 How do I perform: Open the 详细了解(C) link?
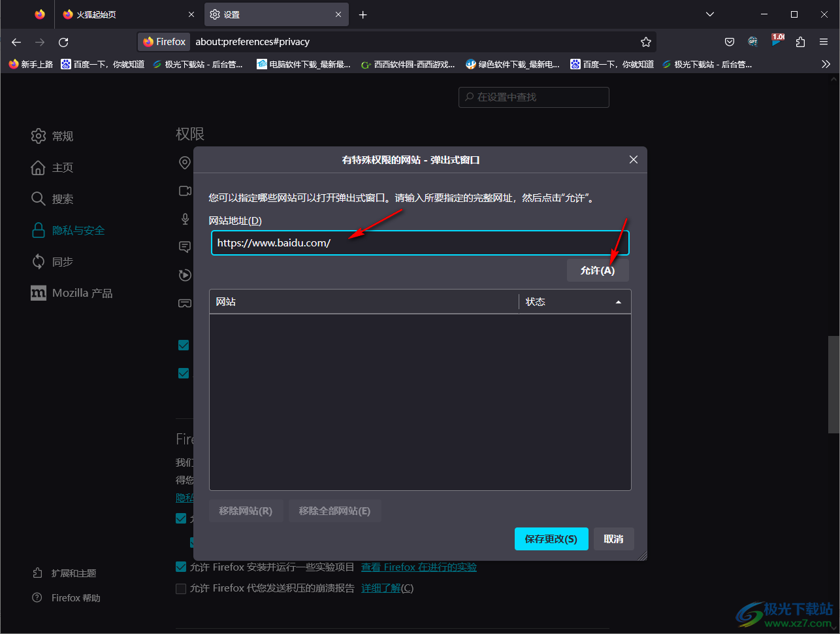coord(387,588)
